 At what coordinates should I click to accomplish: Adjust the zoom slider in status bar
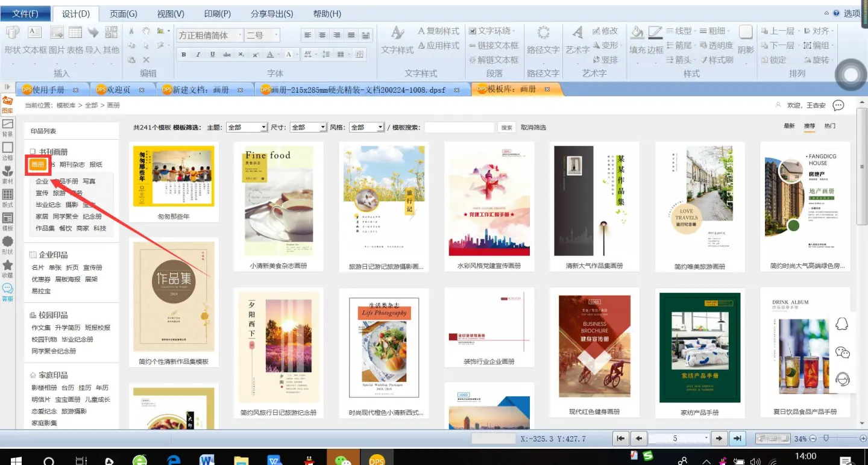coord(826,438)
